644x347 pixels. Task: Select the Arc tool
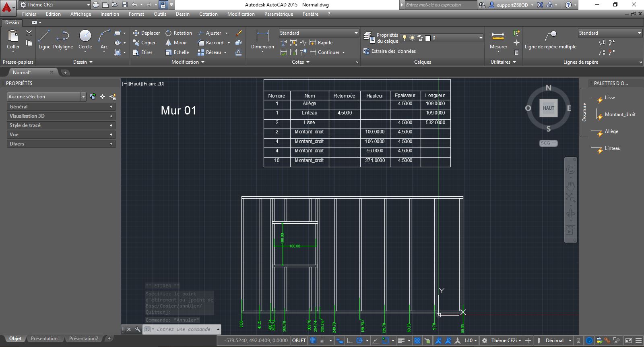104,39
